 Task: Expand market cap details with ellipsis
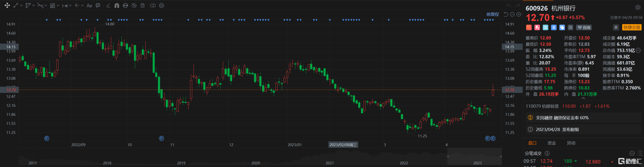click(638, 50)
